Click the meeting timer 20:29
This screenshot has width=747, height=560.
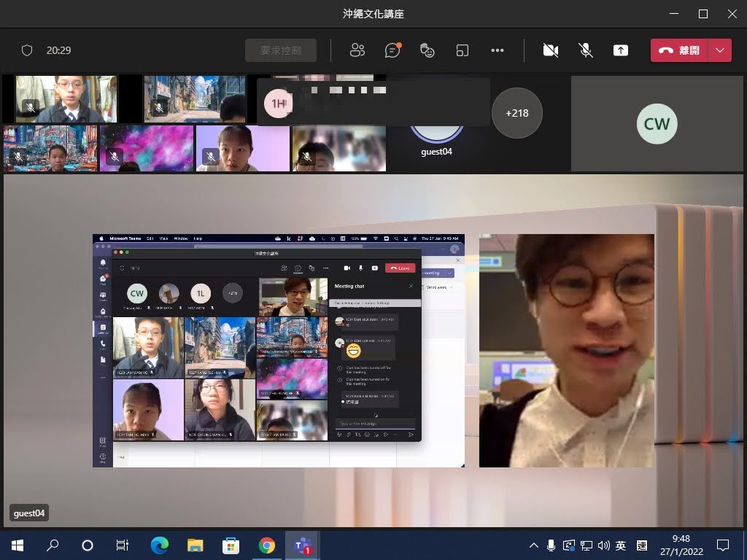point(58,50)
